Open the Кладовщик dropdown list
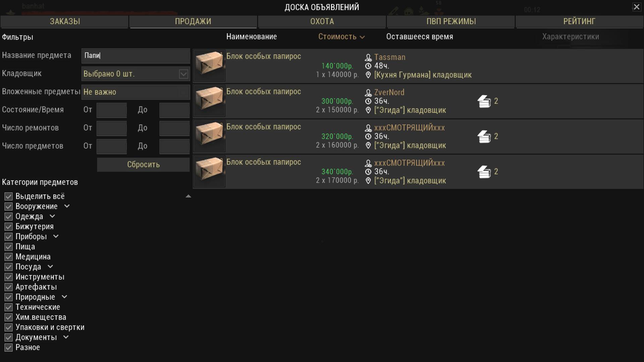Screen dimensions: 644x362 tap(136, 74)
